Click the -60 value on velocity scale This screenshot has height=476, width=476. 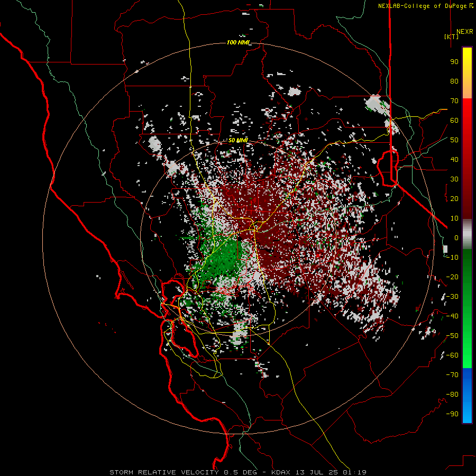tap(452, 355)
